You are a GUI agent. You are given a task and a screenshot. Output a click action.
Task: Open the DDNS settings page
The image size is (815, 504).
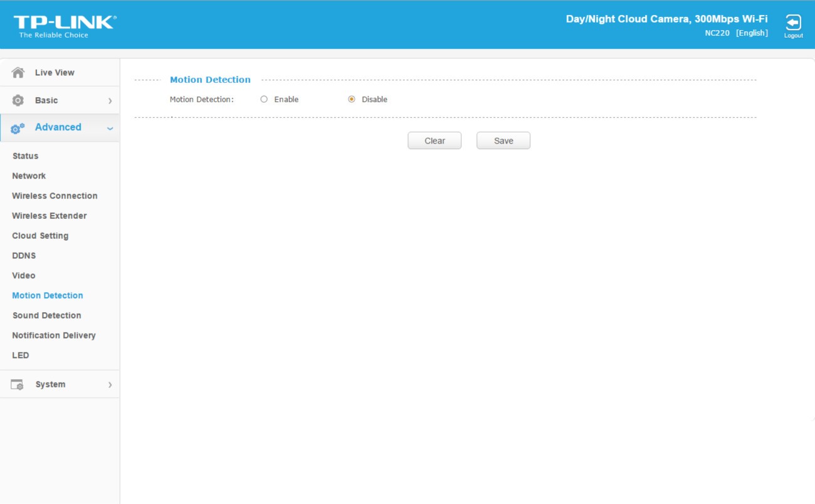click(x=24, y=256)
